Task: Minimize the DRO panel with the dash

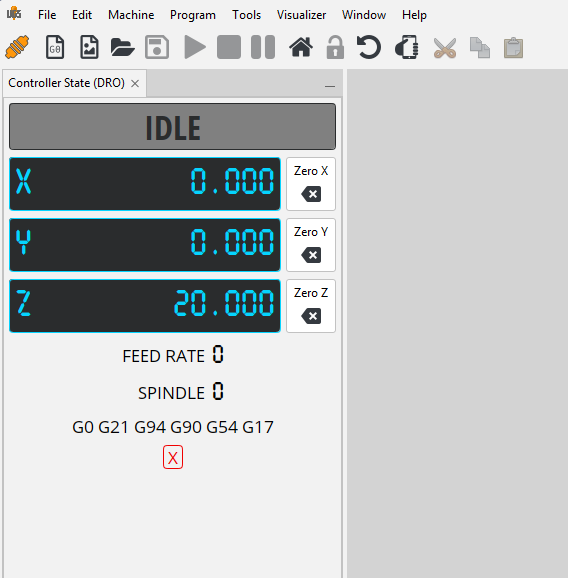Action: click(x=330, y=87)
